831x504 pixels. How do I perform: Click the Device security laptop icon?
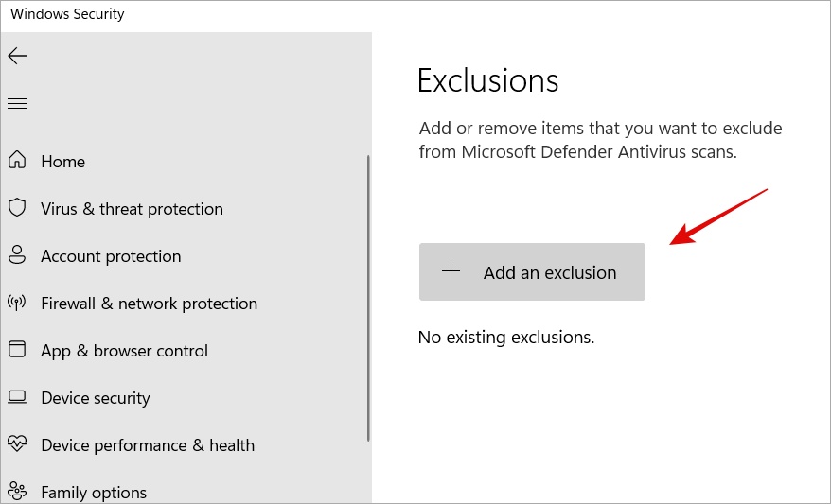point(17,397)
